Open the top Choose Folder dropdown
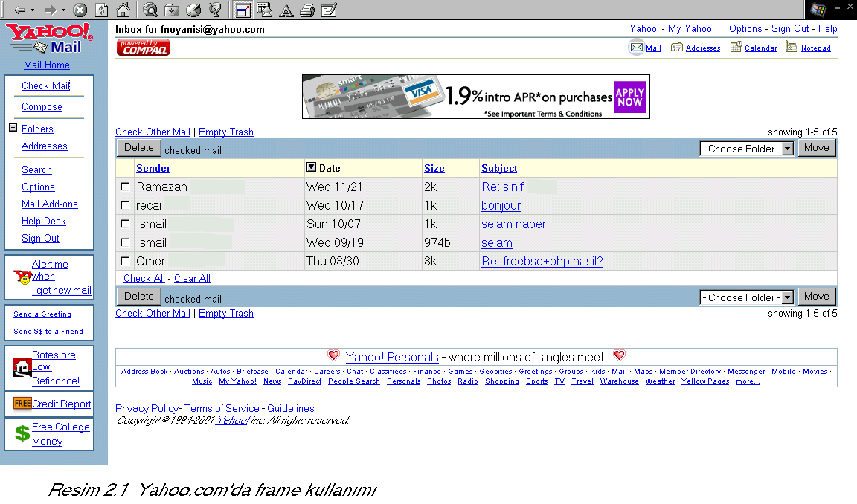 click(x=747, y=149)
